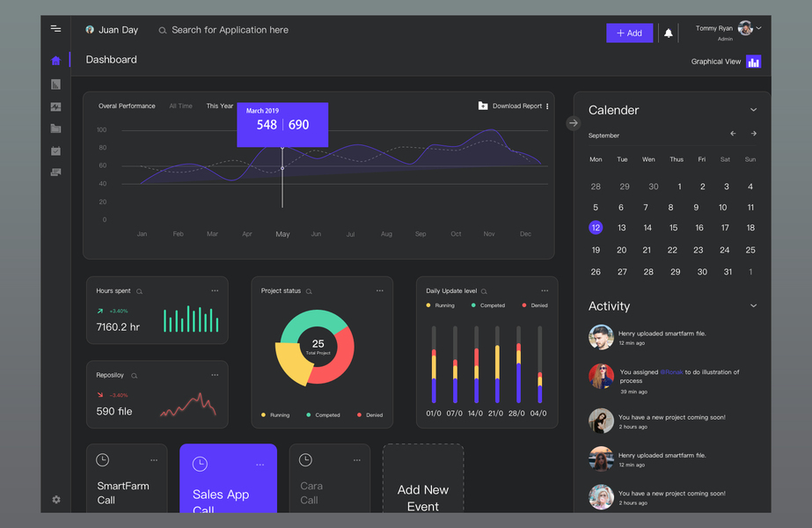The width and height of the screenshot is (812, 528).
Task: Open the calendar check sidebar icon
Action: (x=56, y=150)
